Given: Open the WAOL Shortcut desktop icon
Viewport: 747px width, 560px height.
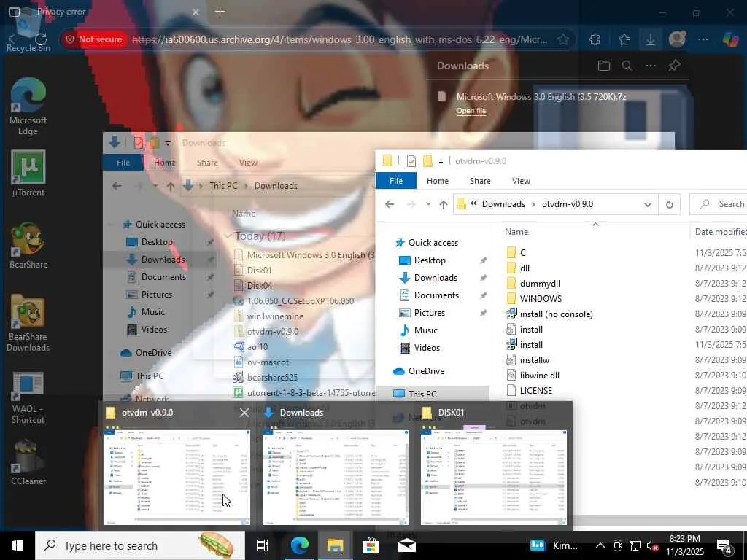Looking at the screenshot, I should point(28,398).
